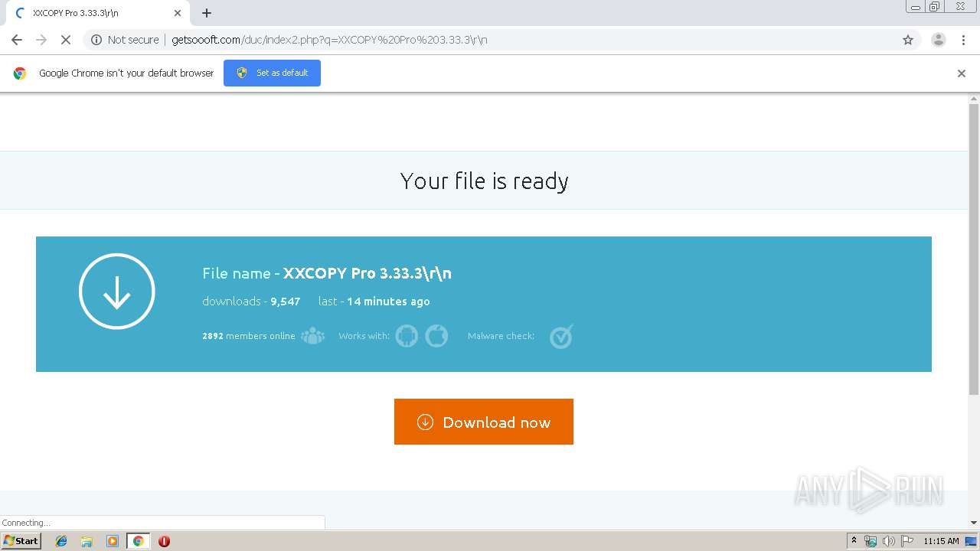The image size is (980, 551).
Task: Stop page loading with the X button
Action: pyautogui.click(x=66, y=40)
